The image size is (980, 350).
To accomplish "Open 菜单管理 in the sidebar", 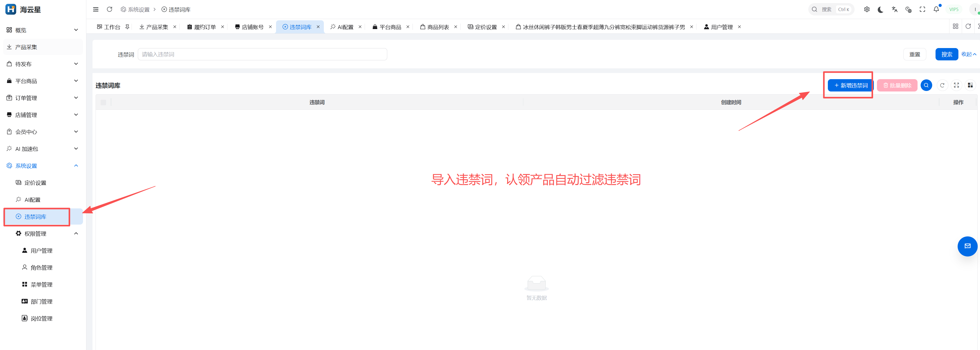I will [x=43, y=284].
